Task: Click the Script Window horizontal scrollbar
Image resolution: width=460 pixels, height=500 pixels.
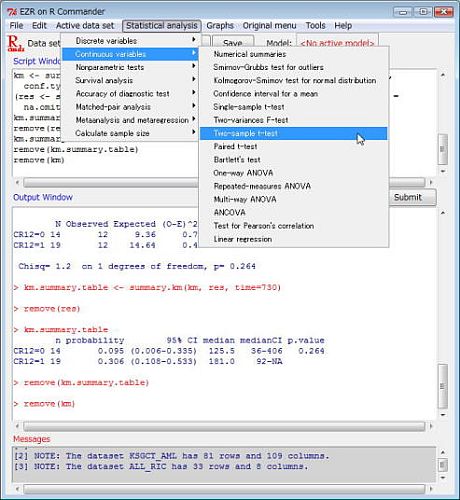Action: [x=224, y=182]
